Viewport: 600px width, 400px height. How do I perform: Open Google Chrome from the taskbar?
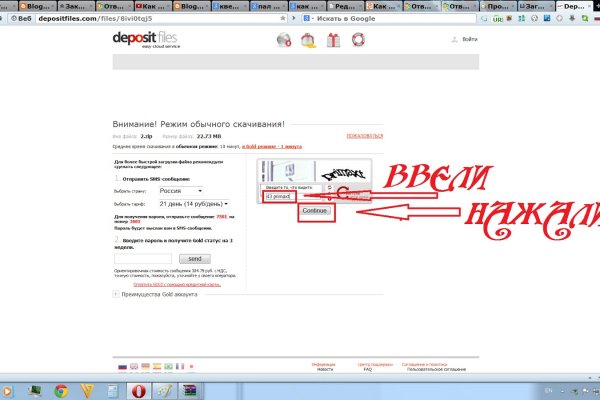pyautogui.click(x=60, y=390)
